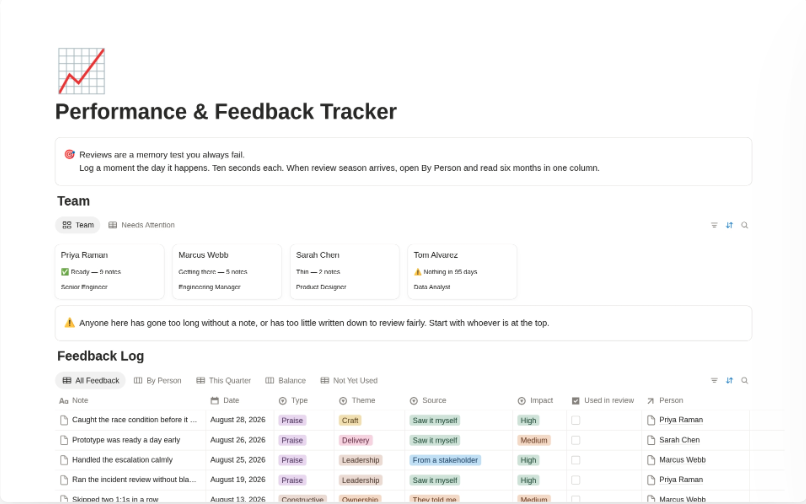Switch to the Not Yet Used view
The width and height of the screenshot is (806, 504).
tap(349, 381)
